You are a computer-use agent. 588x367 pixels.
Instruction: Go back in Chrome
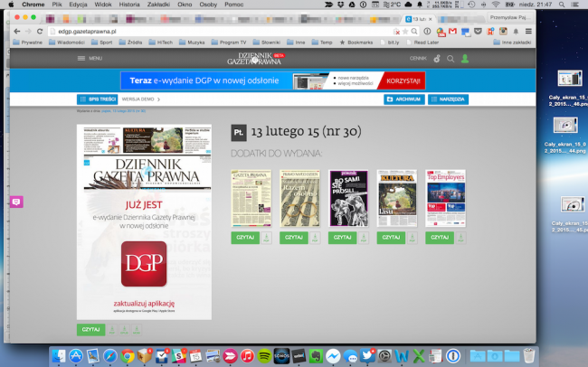click(17, 32)
